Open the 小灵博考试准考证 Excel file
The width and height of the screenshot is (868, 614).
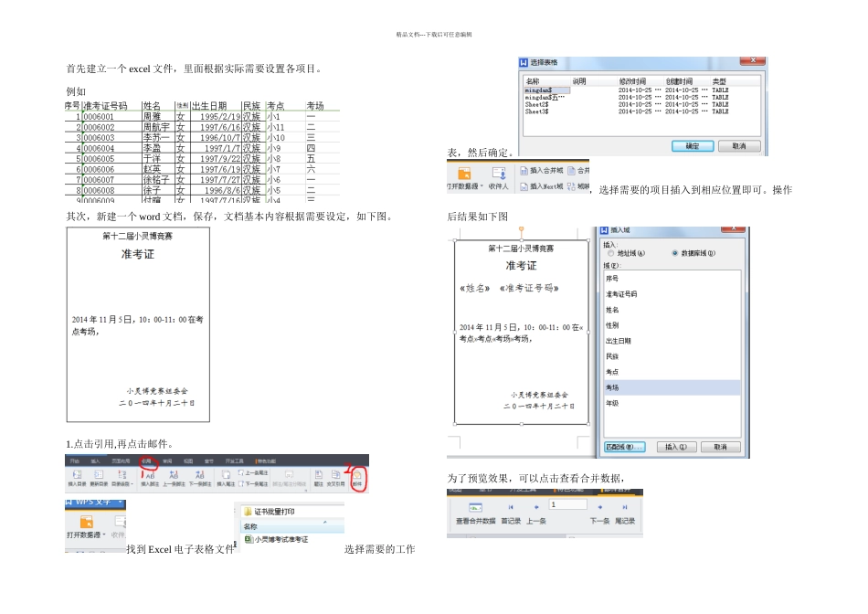[x=276, y=539]
